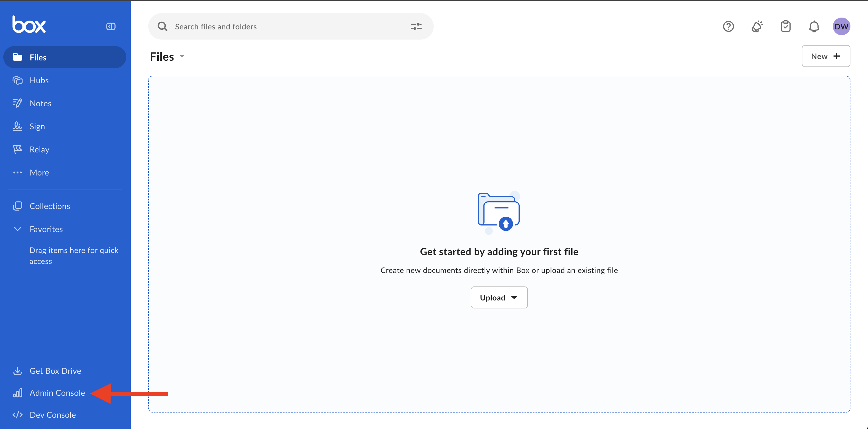This screenshot has height=429, width=868.
Task: Open the Upload dropdown button
Action: [x=499, y=297]
